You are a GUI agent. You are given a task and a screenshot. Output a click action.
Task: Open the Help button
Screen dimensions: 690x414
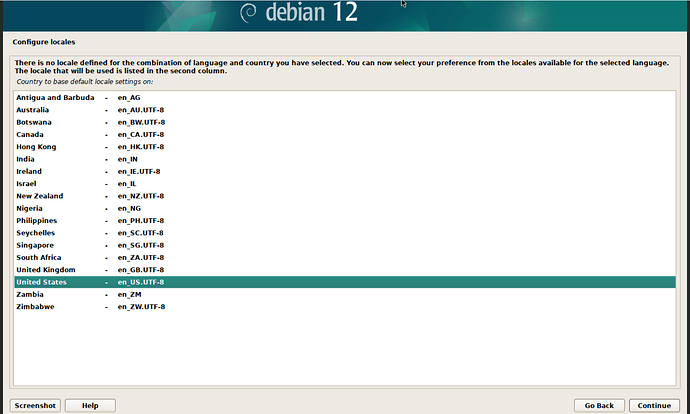(90, 405)
